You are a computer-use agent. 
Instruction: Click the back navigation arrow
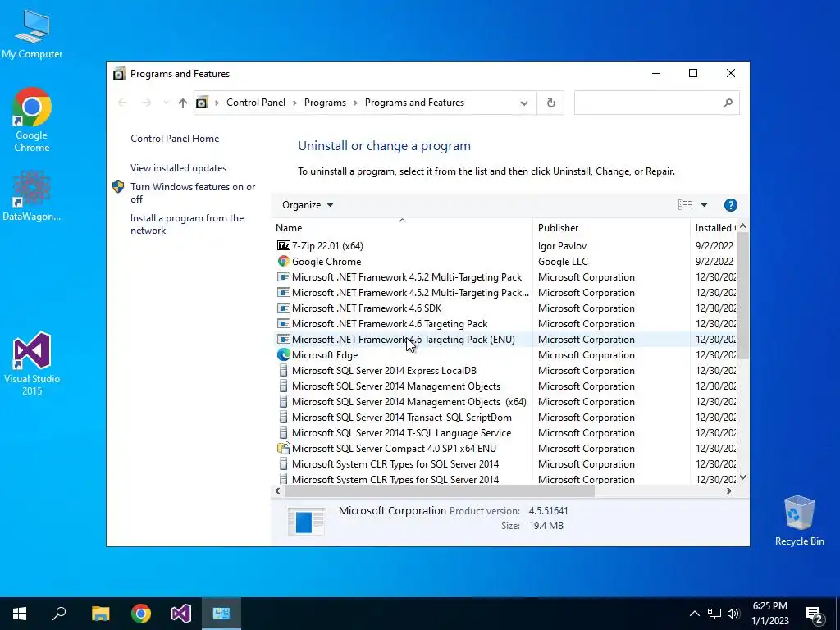click(x=122, y=103)
